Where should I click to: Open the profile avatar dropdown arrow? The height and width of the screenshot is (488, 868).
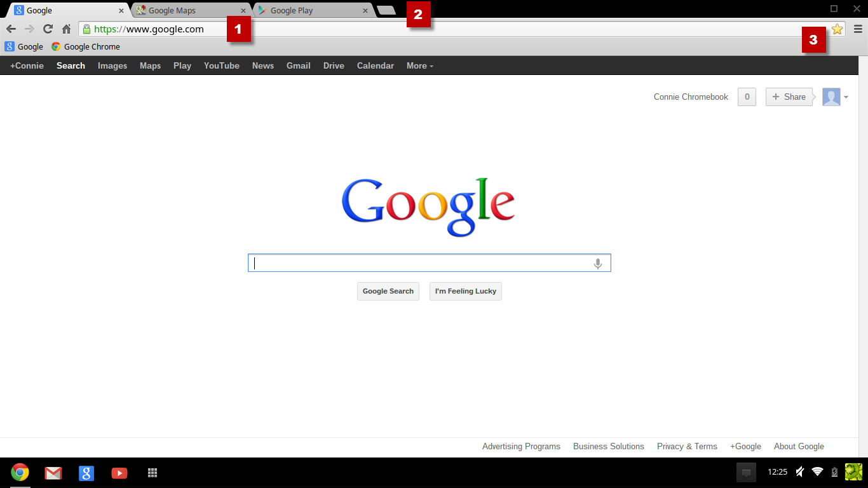[846, 97]
